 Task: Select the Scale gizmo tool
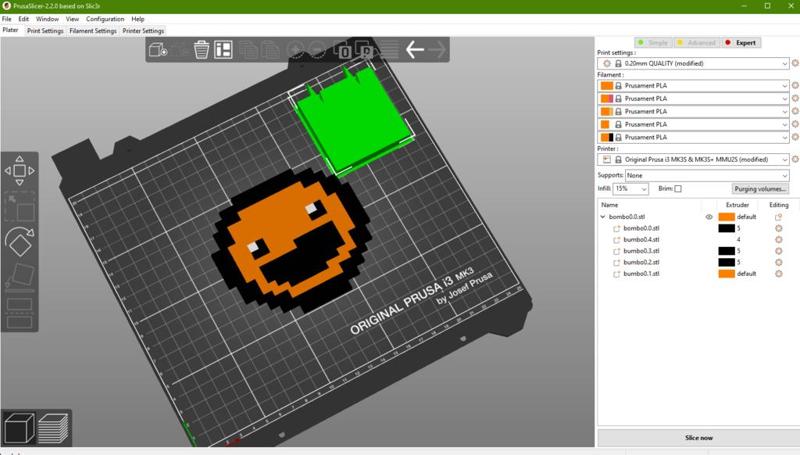point(19,207)
